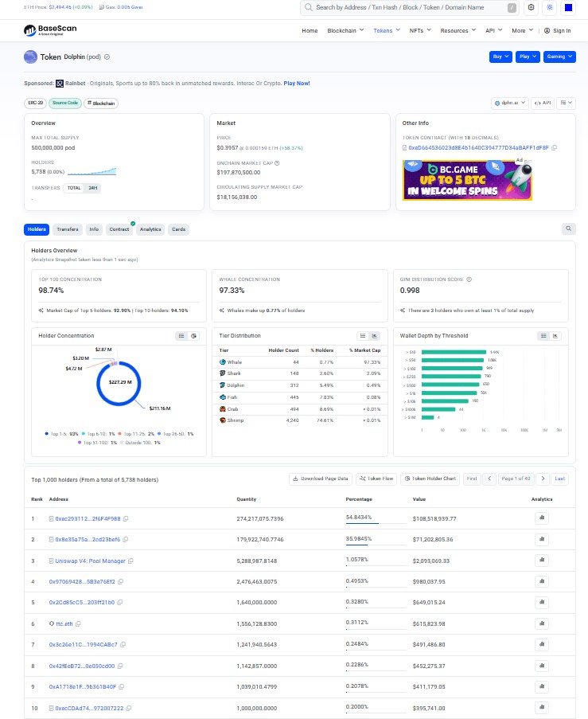Open analytics for rank 1 holder
This screenshot has height=719, width=588.
click(x=542, y=518)
